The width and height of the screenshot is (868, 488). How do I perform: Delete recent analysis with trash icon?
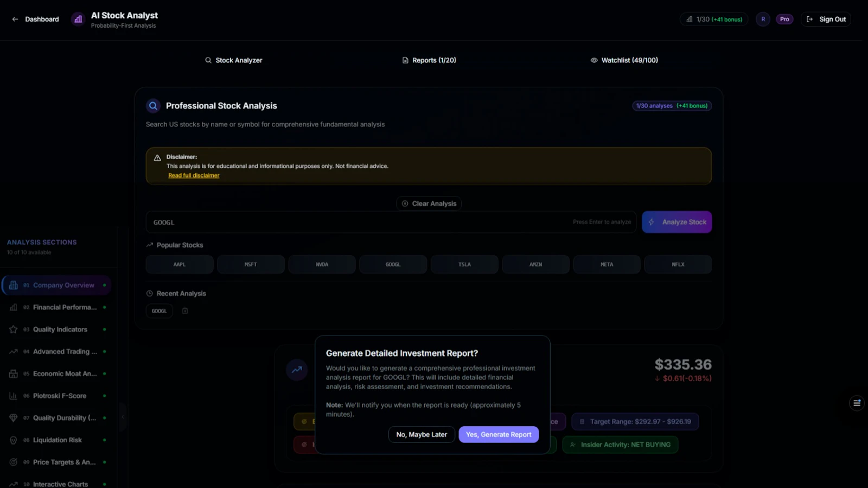tap(185, 311)
